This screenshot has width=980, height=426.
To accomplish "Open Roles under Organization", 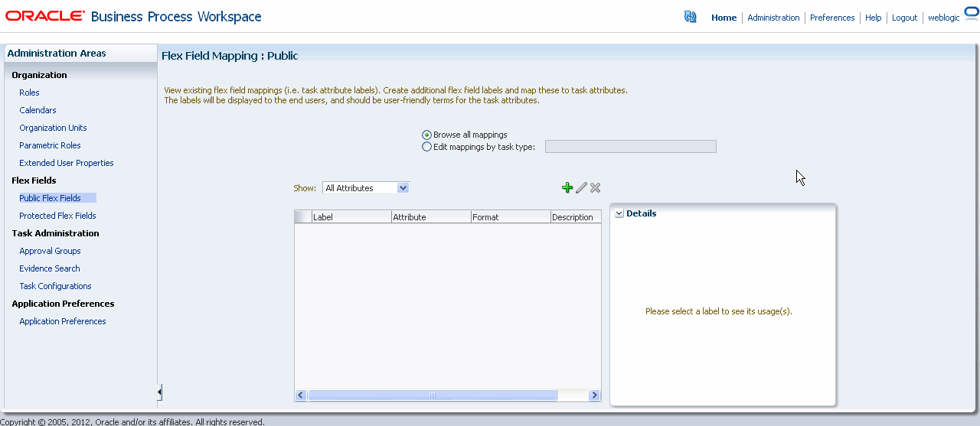I will pos(29,93).
